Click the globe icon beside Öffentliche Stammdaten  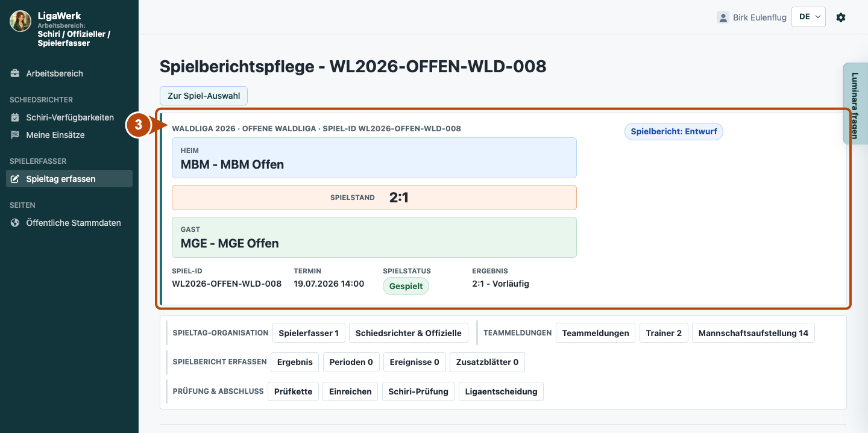pos(15,223)
